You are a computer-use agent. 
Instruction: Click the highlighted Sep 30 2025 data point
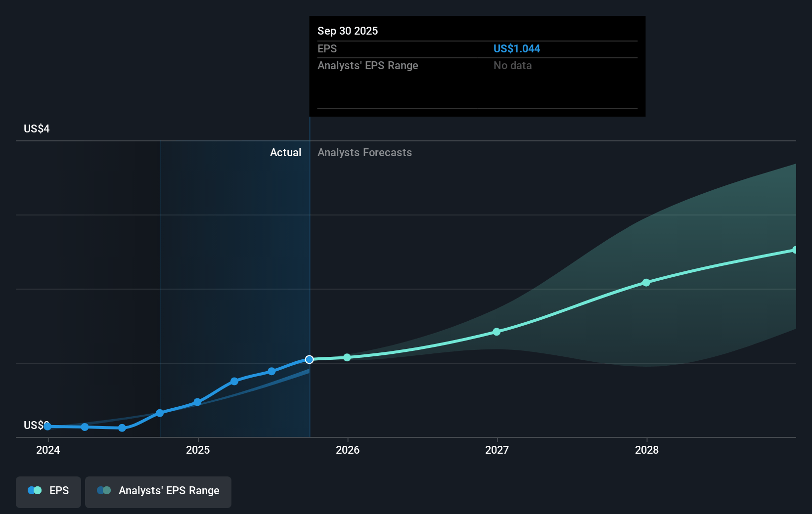[x=309, y=359]
